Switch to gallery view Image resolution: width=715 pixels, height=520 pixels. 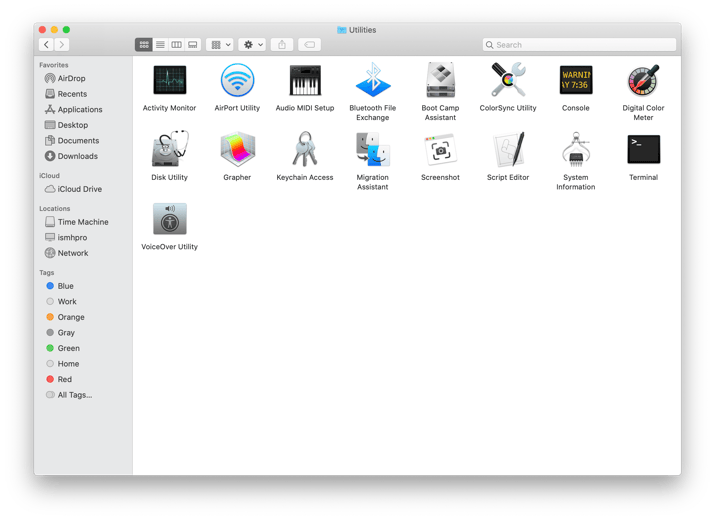tap(193, 44)
